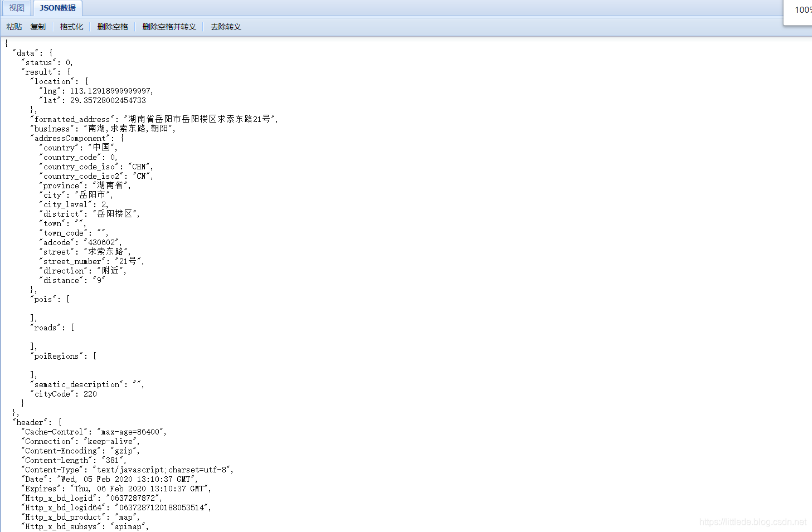Viewport: 812px width, 532px height.
Task: Click the "header" key line
Action: (x=37, y=423)
